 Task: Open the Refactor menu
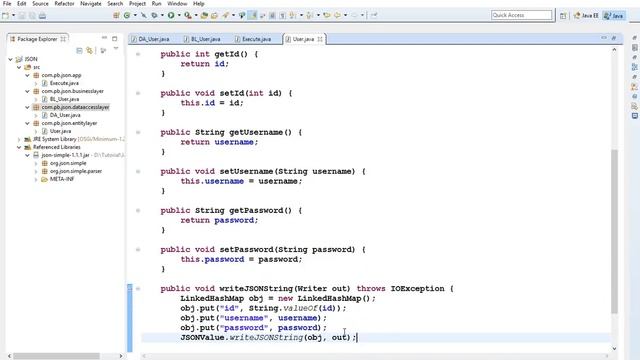[64, 4]
